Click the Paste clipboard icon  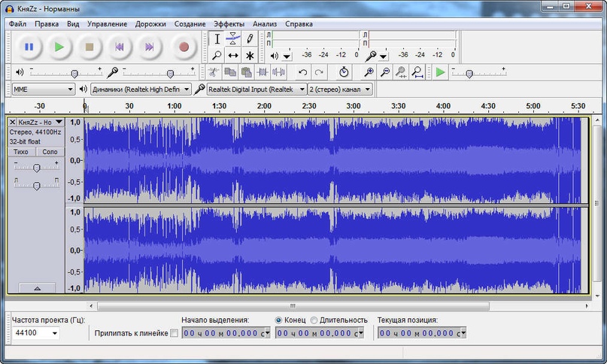(x=246, y=72)
